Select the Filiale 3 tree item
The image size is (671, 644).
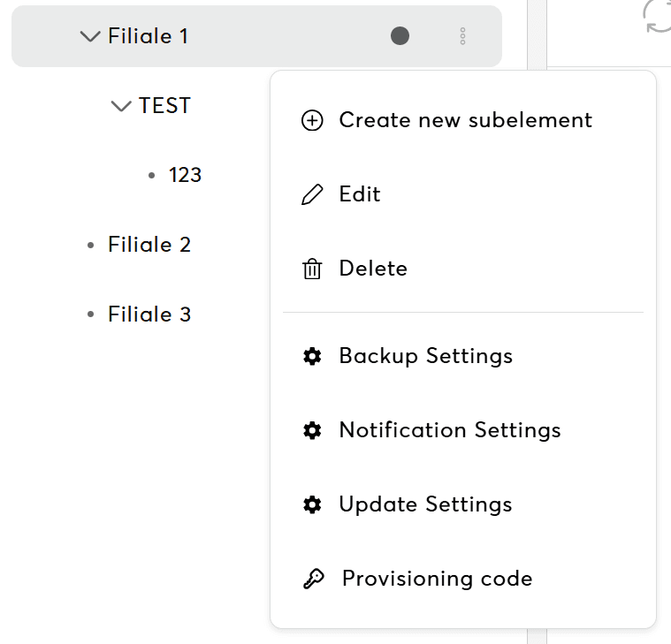(149, 314)
